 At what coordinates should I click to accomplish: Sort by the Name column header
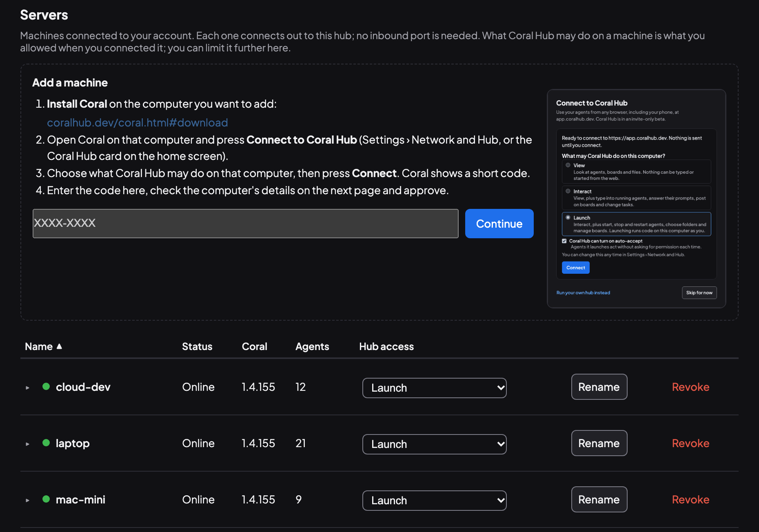43,346
